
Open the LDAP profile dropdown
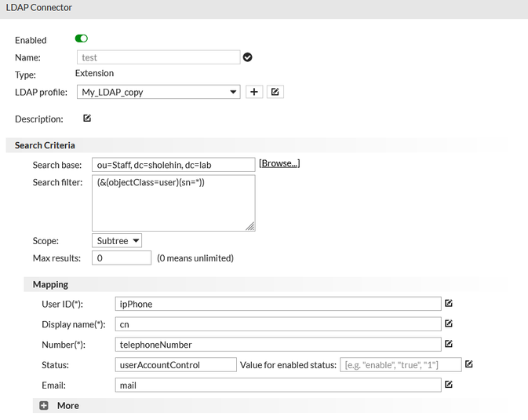158,92
